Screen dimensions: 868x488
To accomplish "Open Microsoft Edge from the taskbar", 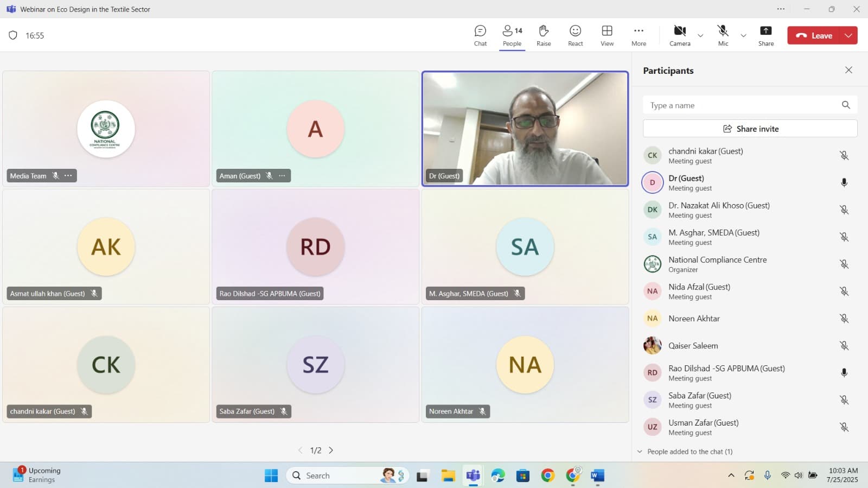I will tap(498, 476).
